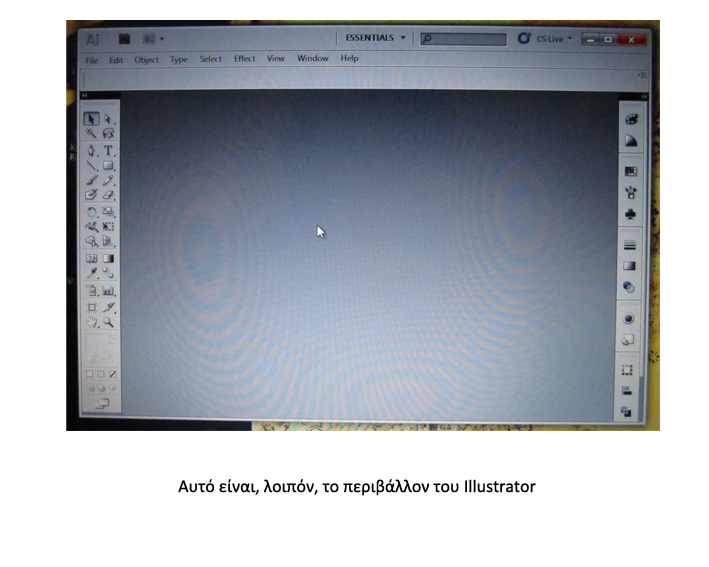
Task: Open the Window menu
Action: (312, 58)
